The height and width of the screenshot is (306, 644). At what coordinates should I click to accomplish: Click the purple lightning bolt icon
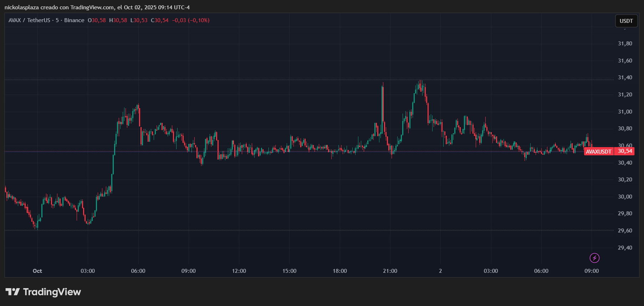(x=594, y=258)
